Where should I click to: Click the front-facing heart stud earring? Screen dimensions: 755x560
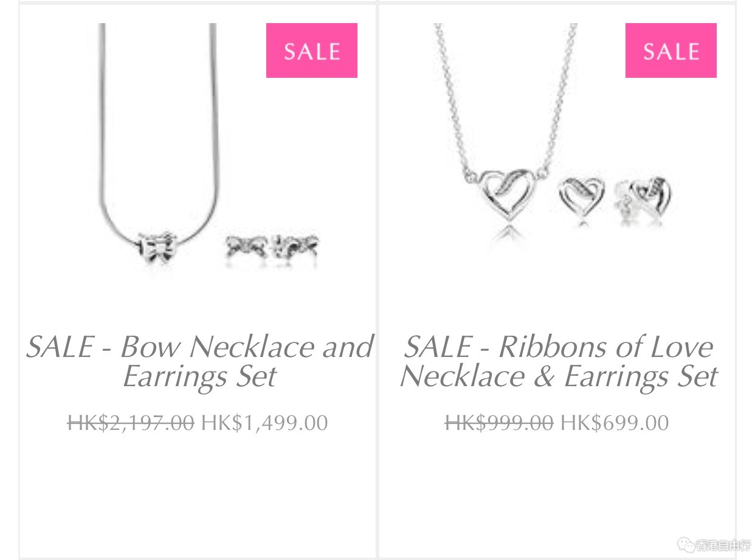581,197
